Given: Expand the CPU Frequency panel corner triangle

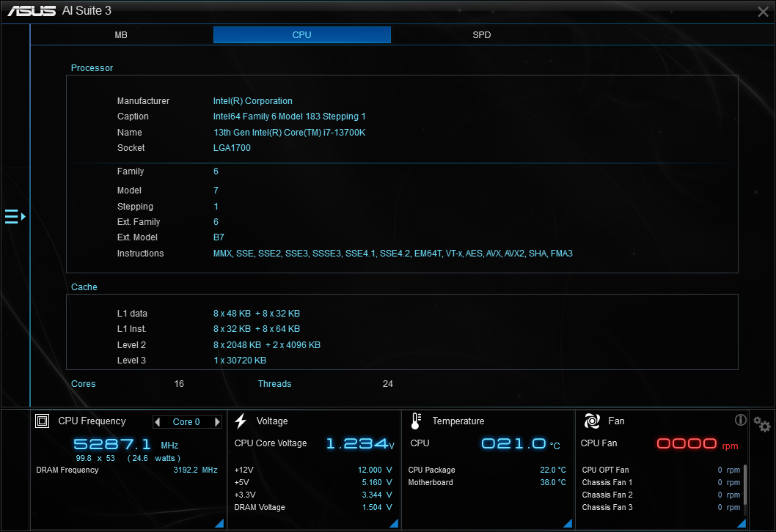Looking at the screenshot, I should pos(220,523).
